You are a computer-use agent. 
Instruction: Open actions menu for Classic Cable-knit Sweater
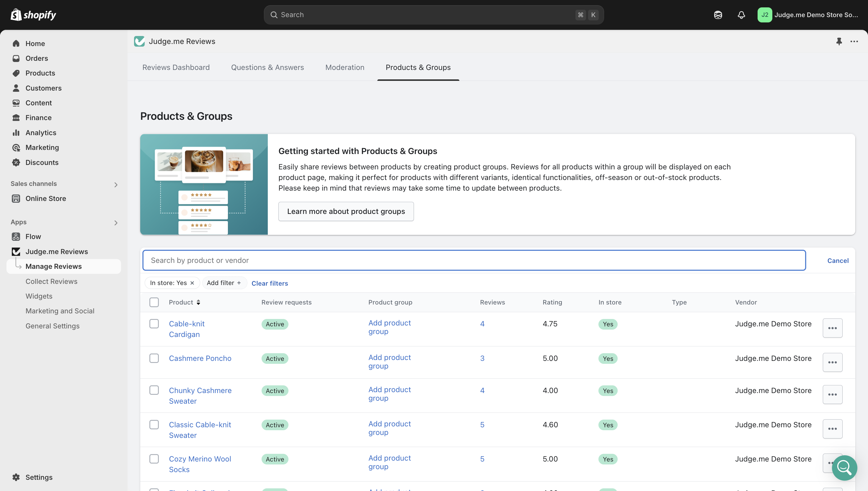(x=832, y=429)
